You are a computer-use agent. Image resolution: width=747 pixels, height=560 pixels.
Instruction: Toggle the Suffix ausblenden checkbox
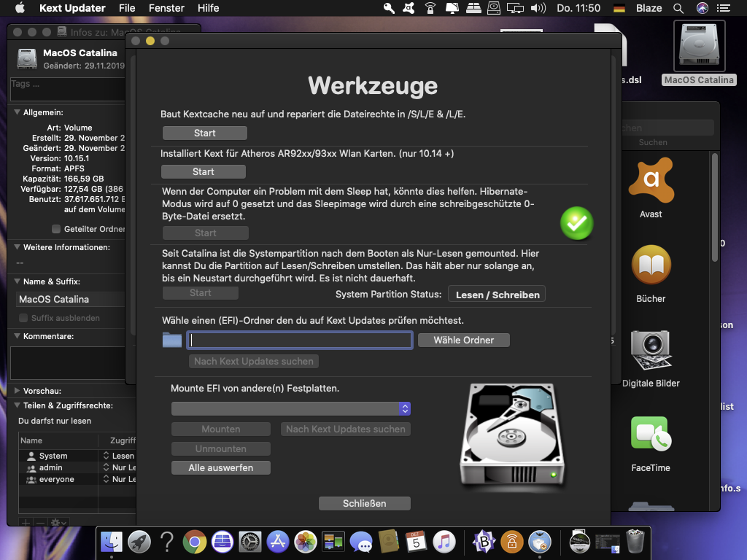tap(23, 318)
